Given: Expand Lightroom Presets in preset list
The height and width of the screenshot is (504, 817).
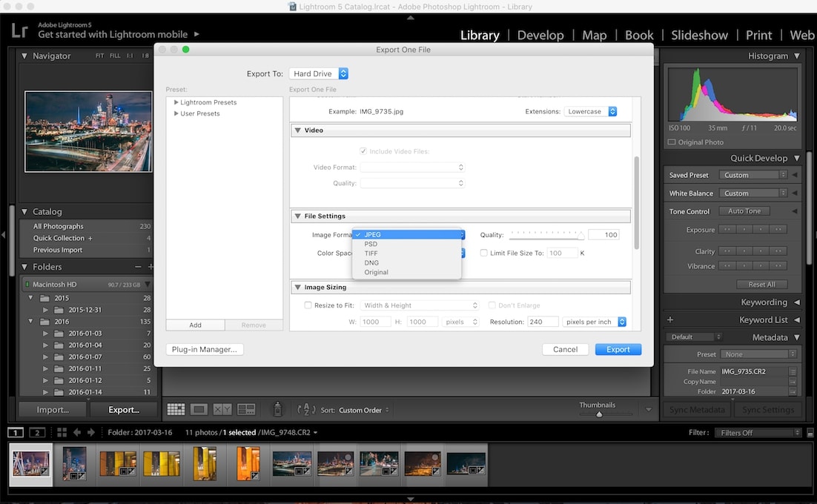Looking at the screenshot, I should tap(176, 102).
